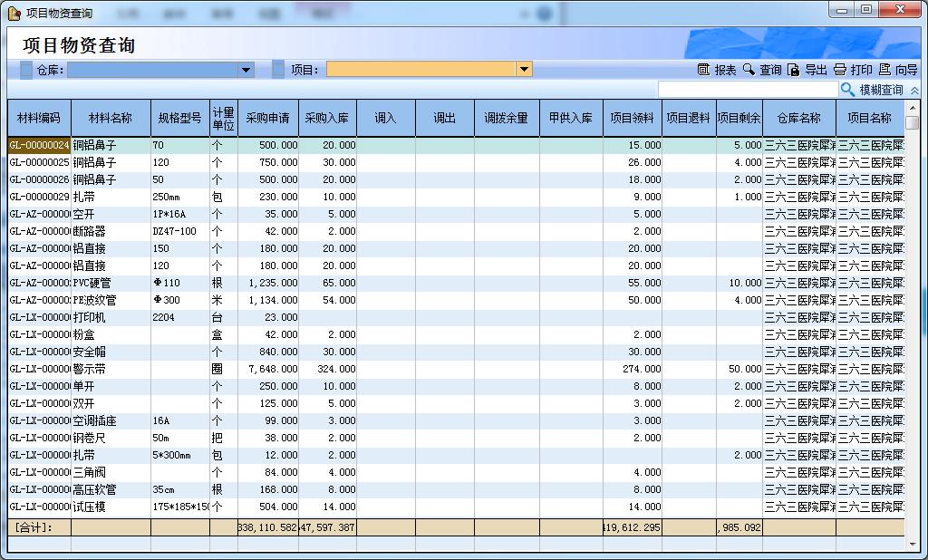
Task: Click in the fuzzy search input field
Action: (748, 90)
